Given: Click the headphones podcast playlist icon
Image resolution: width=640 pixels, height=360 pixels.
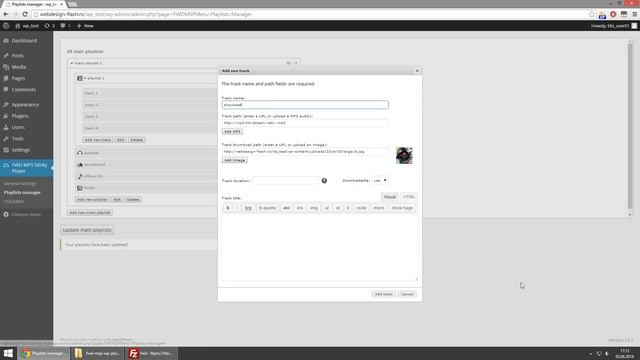Looking at the screenshot, I should pos(80,153).
